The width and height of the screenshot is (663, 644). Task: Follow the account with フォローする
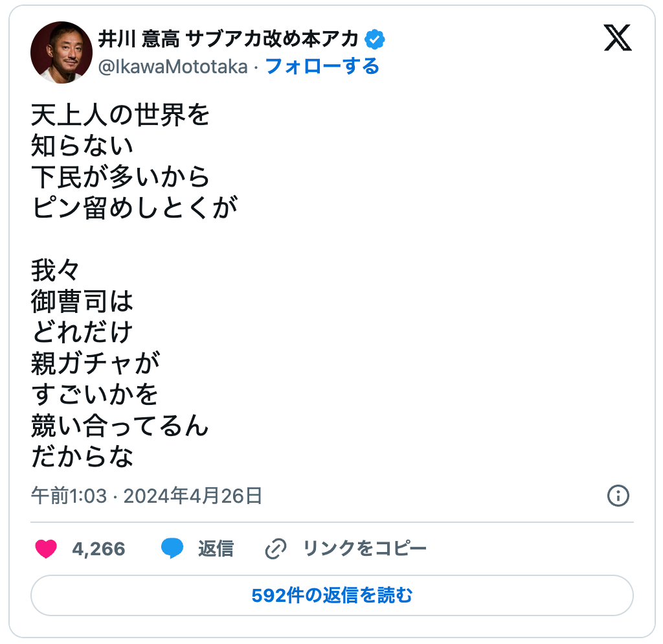324,66
